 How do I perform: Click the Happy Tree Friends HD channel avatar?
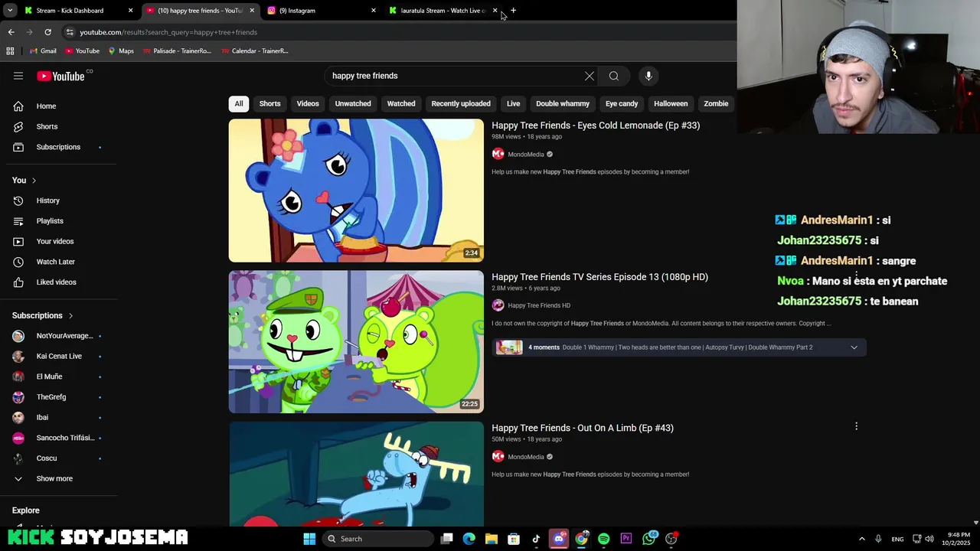498,305
